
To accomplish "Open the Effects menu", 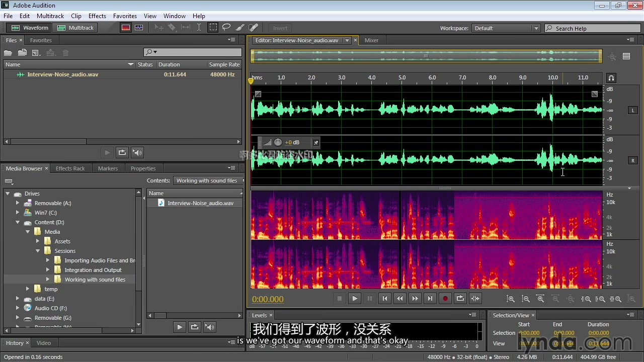I will (97, 16).
